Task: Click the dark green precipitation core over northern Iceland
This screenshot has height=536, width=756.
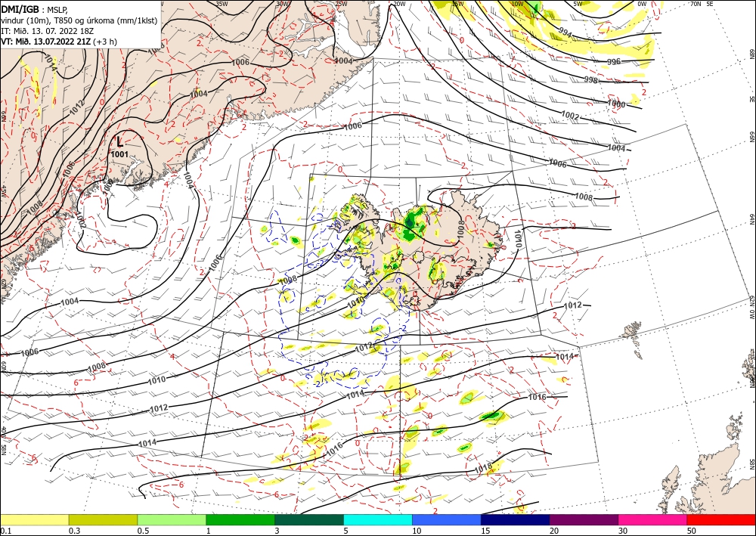Action: pos(410,222)
